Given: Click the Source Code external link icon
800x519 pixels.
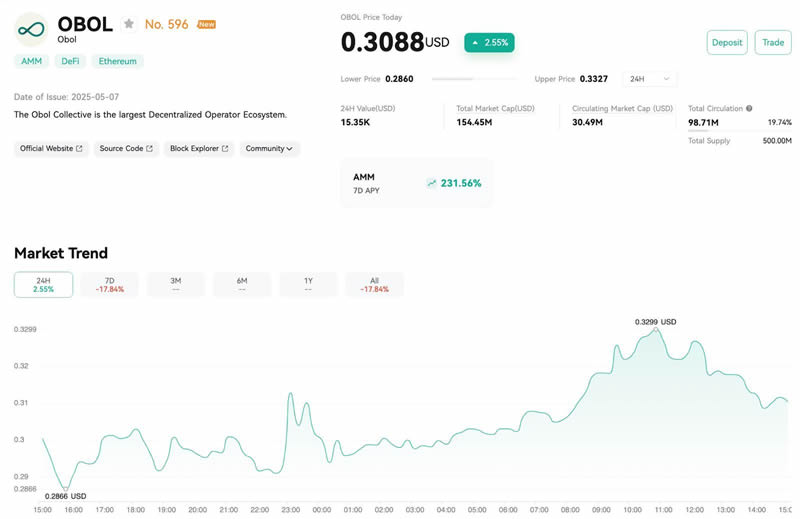Looking at the screenshot, I should 149,149.
